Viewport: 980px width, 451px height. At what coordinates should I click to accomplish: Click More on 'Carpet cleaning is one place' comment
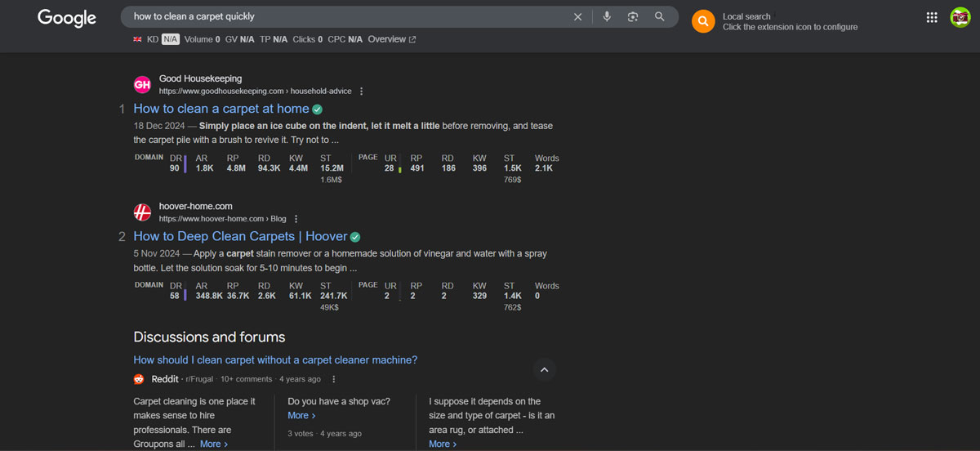(x=214, y=444)
